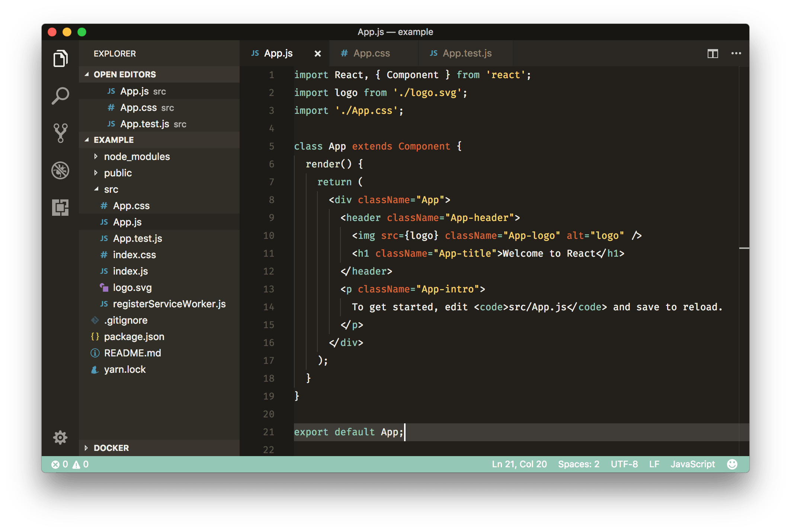Open package.json in the file tree

[x=134, y=337]
